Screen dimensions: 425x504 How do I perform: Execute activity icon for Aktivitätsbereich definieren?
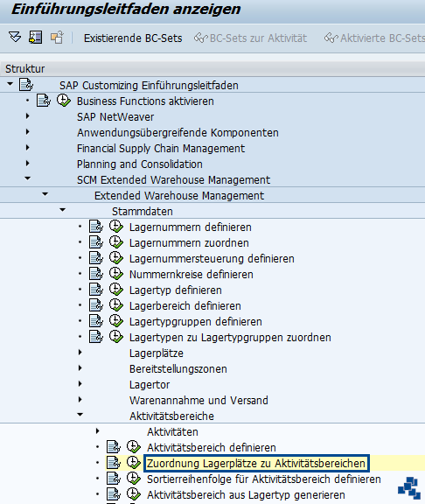[x=133, y=447]
